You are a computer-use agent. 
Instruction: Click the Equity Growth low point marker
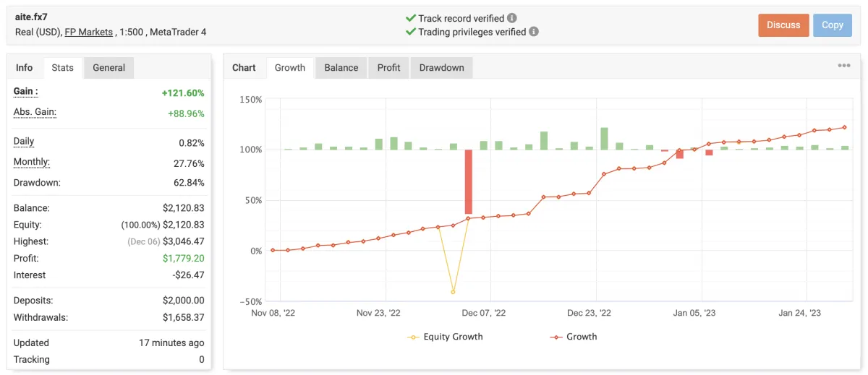click(454, 292)
